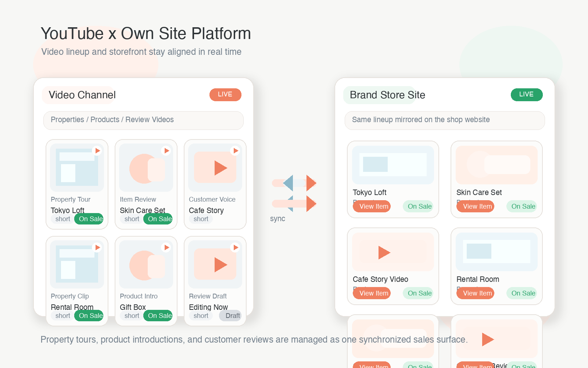Click the sync label between panels
The width and height of the screenshot is (588, 368).
click(x=277, y=219)
